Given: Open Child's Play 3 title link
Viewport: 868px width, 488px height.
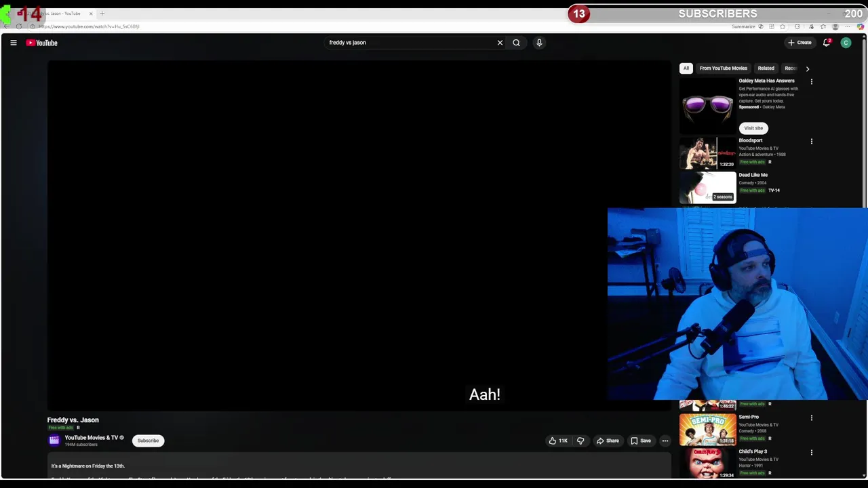Looking at the screenshot, I should (753, 451).
